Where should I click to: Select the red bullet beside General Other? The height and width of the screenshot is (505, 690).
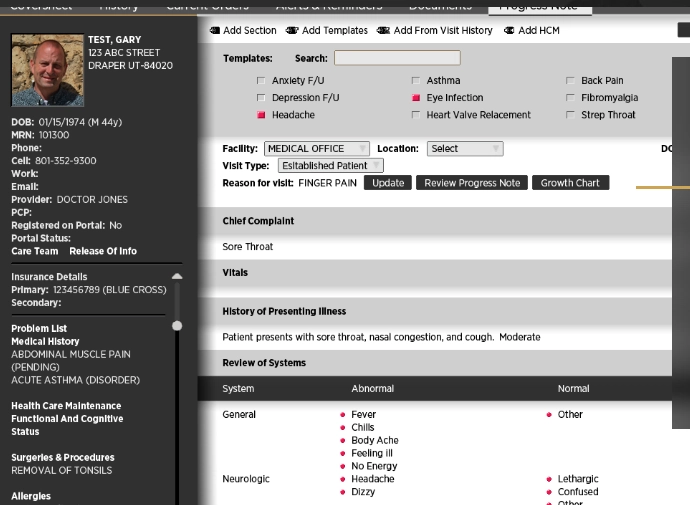[549, 414]
